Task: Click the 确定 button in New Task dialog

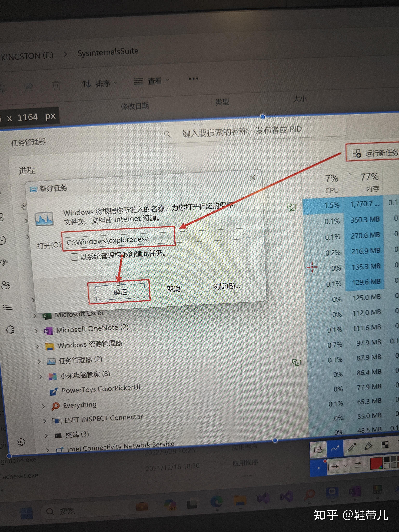Action: click(x=120, y=292)
